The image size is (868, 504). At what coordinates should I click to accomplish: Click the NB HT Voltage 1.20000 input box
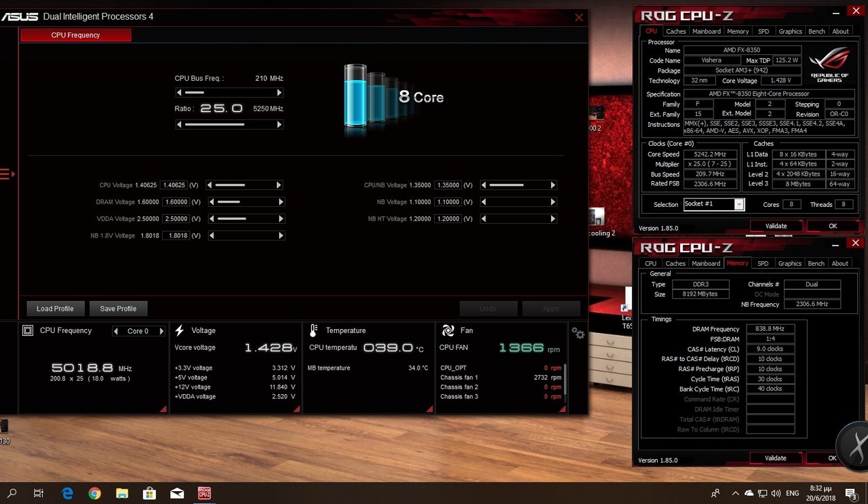(448, 218)
